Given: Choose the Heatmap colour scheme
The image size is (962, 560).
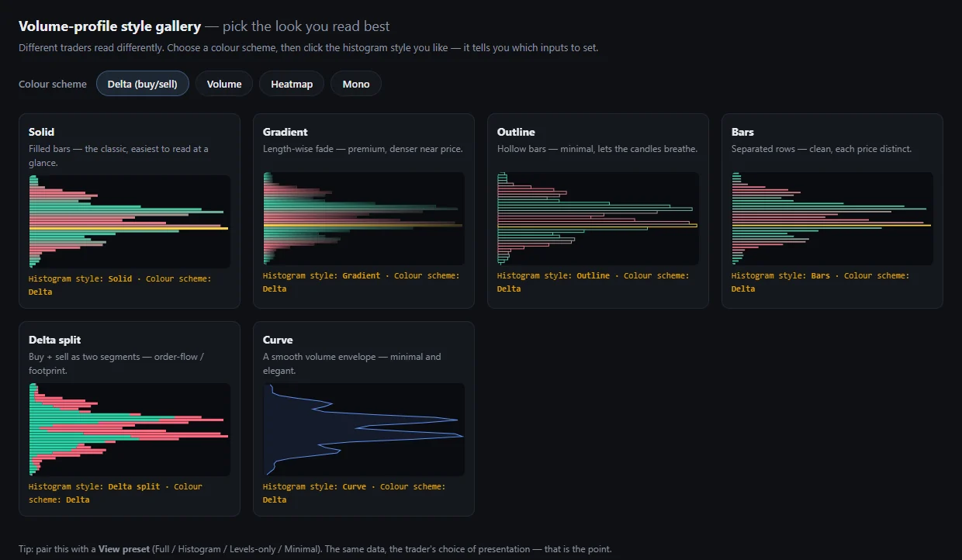Looking at the screenshot, I should click(292, 84).
